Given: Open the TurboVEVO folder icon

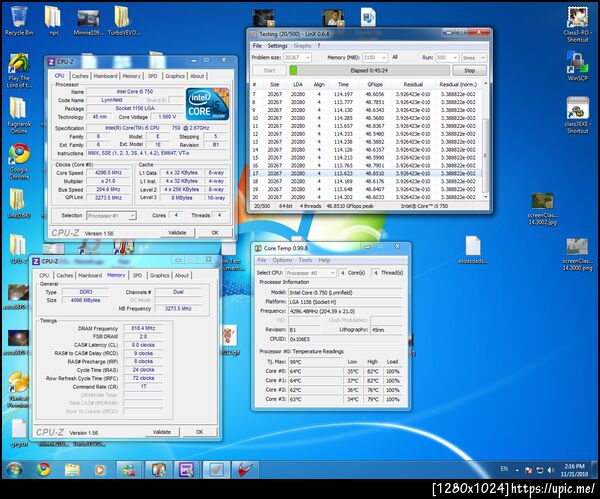Looking at the screenshot, I should click(123, 22).
